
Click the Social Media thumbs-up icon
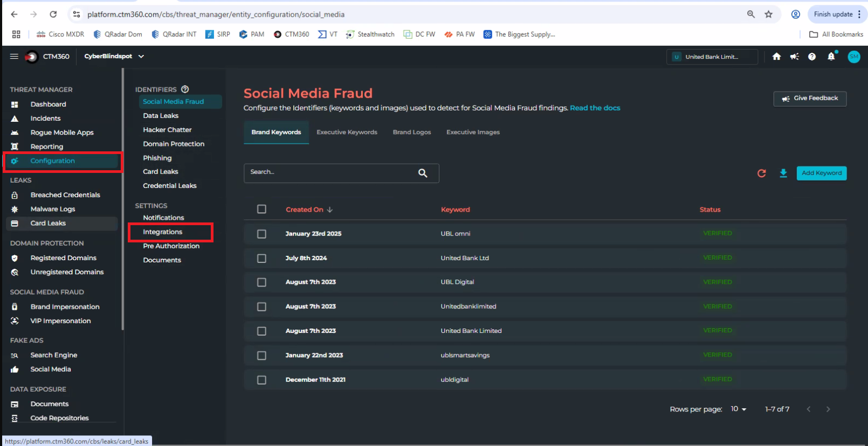pyautogui.click(x=15, y=369)
